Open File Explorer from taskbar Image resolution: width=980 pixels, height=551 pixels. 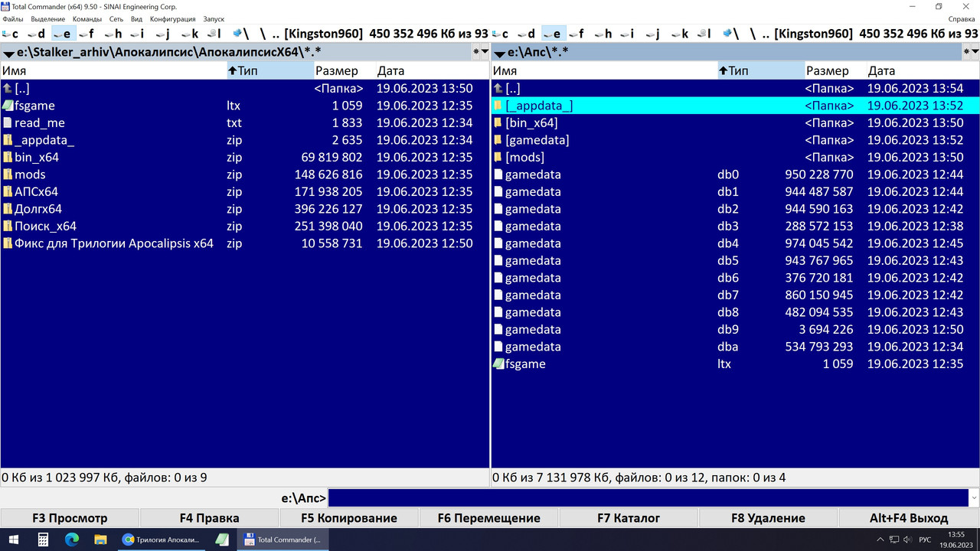point(100,540)
